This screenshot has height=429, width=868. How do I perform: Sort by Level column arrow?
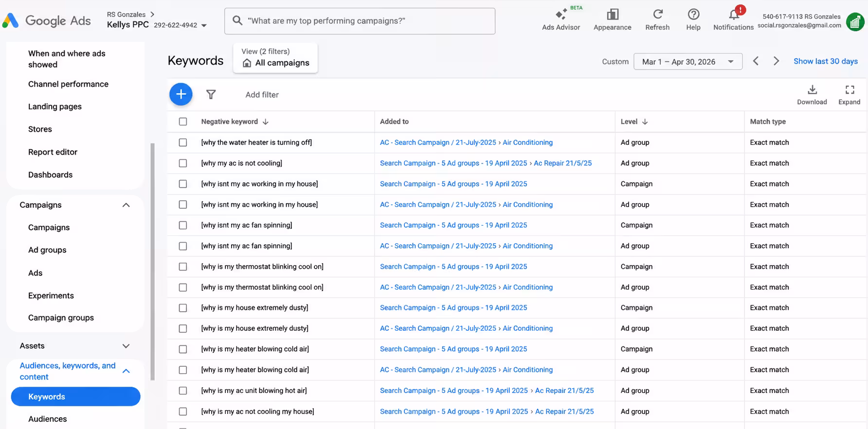click(x=645, y=122)
